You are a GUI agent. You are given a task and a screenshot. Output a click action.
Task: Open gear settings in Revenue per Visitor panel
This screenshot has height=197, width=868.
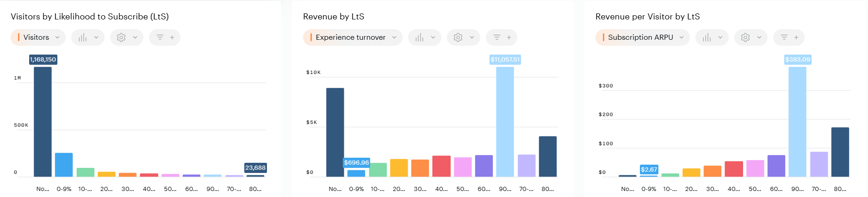(750, 37)
